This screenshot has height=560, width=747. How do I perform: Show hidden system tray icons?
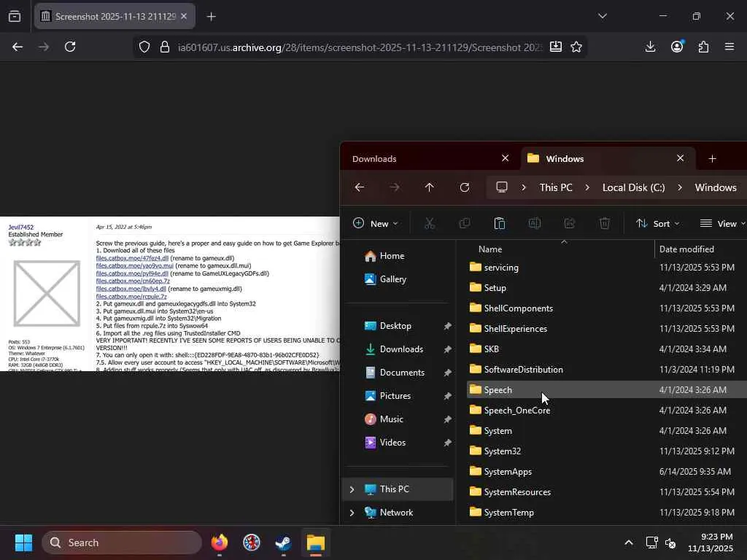pyautogui.click(x=629, y=542)
